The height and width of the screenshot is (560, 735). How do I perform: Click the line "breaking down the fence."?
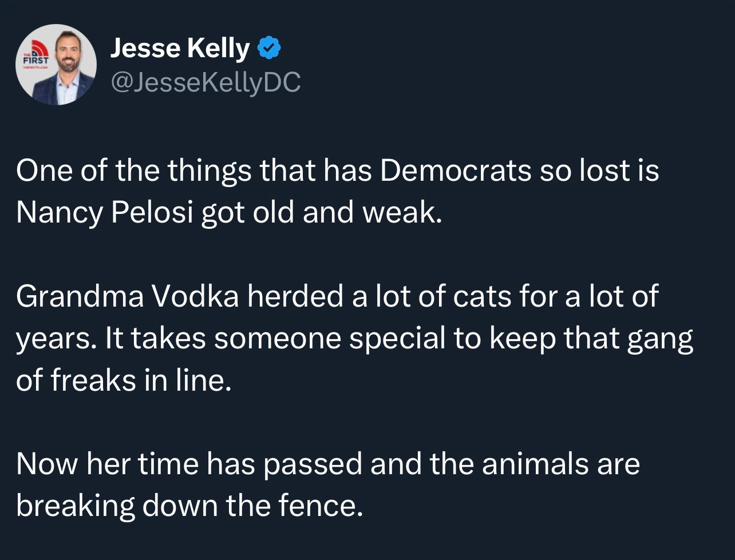coord(189,505)
